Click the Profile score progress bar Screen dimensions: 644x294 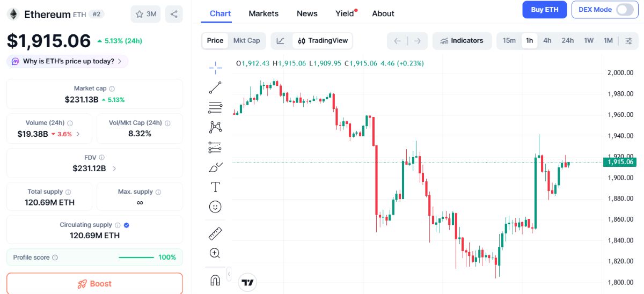pyautogui.click(x=136, y=258)
